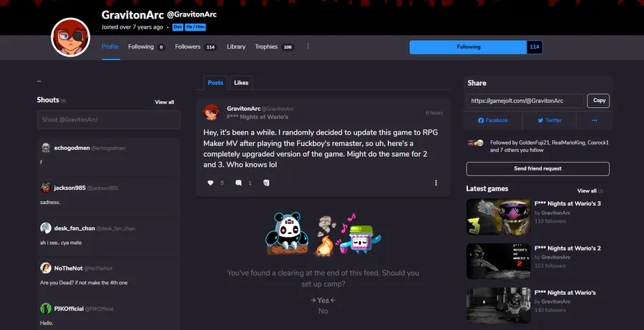
Task: Open the Followers tab
Action: (195, 47)
